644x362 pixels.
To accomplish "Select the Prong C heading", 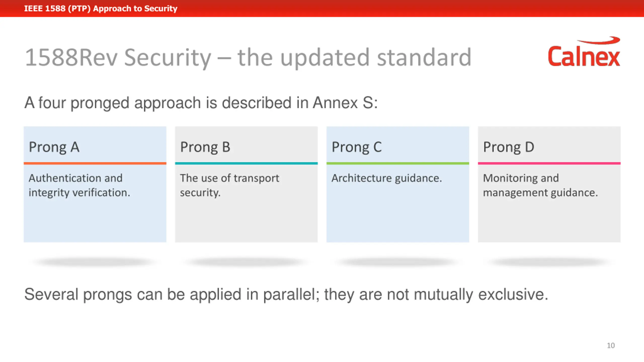I will [x=357, y=147].
